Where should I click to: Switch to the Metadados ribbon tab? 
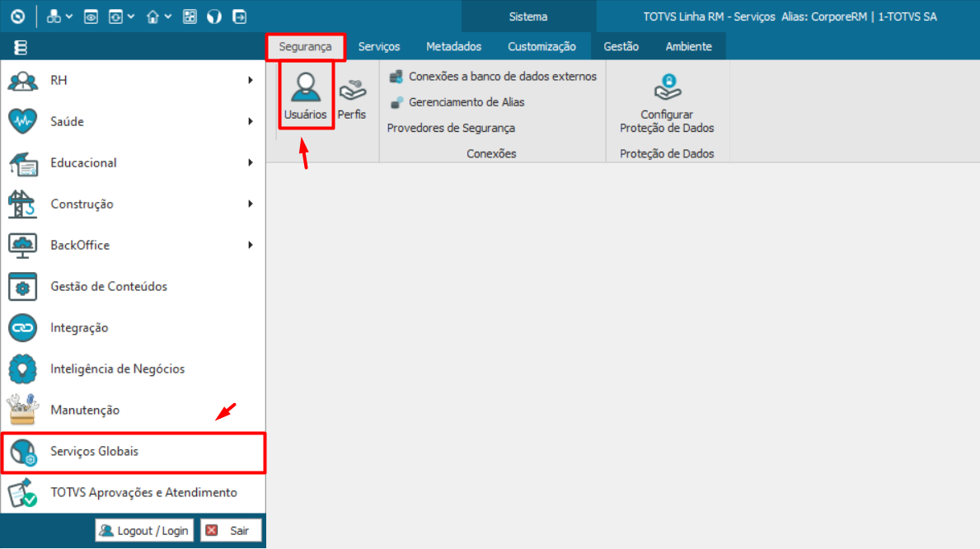coord(454,47)
